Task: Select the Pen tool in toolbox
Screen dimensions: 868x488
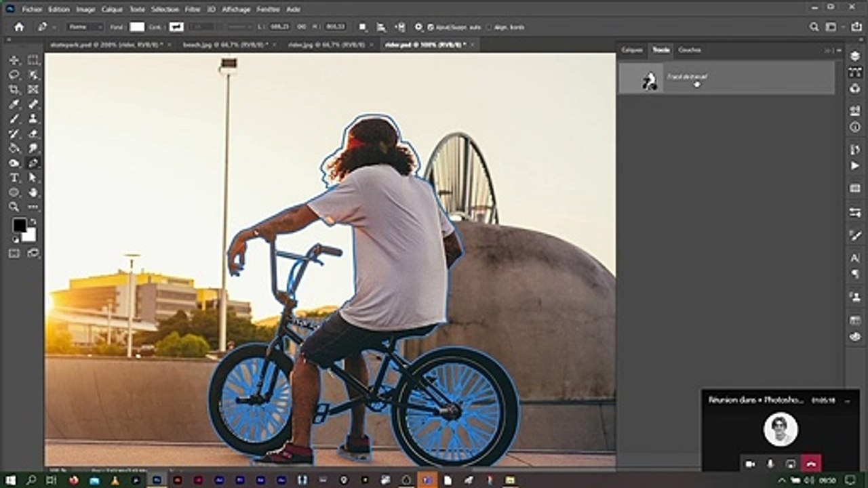Action: 33,163
